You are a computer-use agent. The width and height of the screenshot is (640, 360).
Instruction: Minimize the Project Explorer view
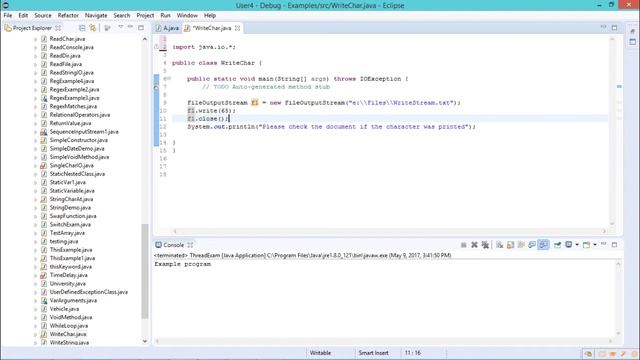(130, 27)
